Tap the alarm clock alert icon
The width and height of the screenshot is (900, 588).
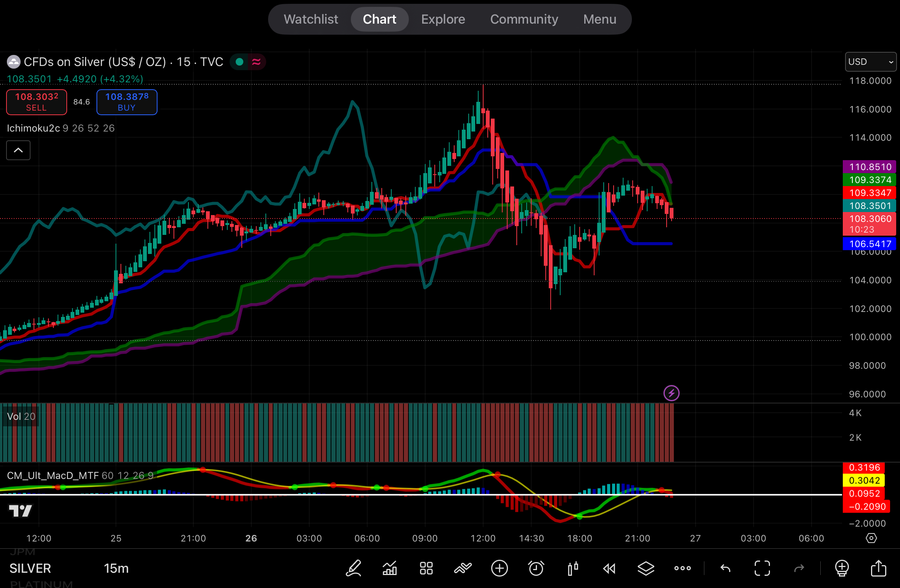pyautogui.click(x=536, y=569)
